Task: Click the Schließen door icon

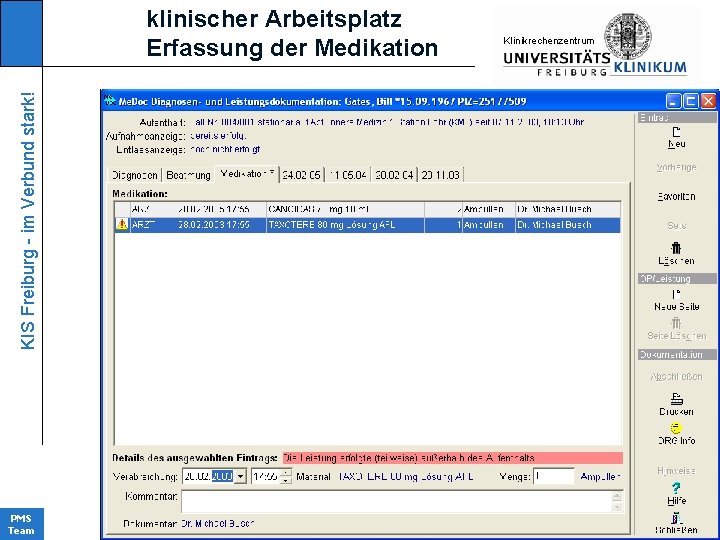Action: coord(676,518)
